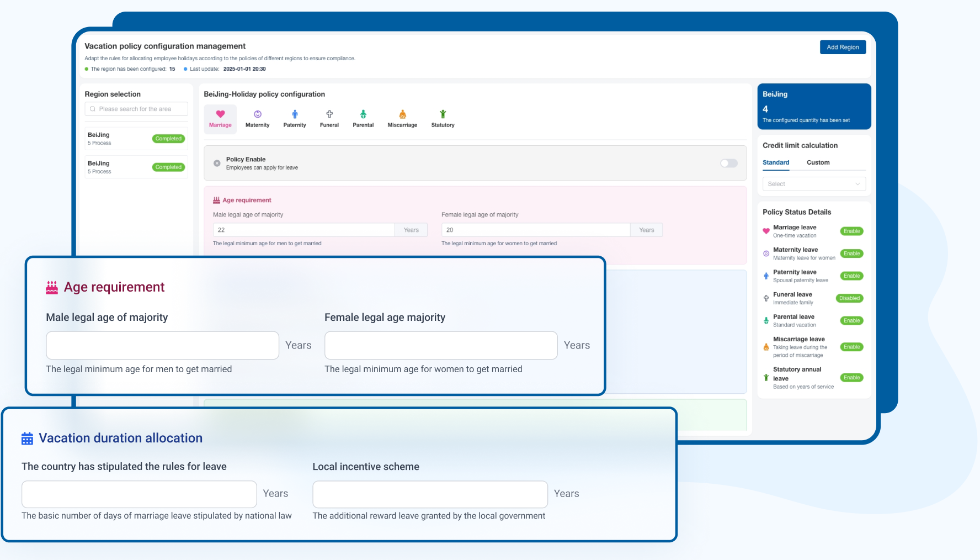Select the Miscarriage leave icon tab
This screenshot has height=560, width=980.
[402, 119]
